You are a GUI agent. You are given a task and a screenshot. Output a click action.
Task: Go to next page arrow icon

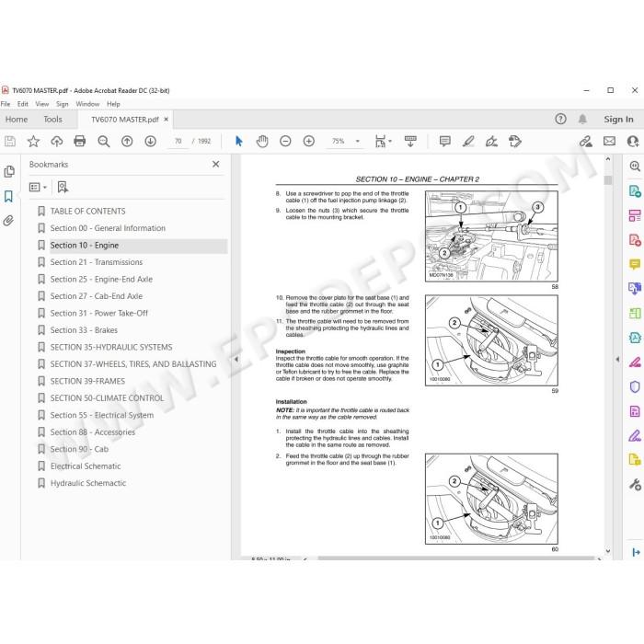150,142
